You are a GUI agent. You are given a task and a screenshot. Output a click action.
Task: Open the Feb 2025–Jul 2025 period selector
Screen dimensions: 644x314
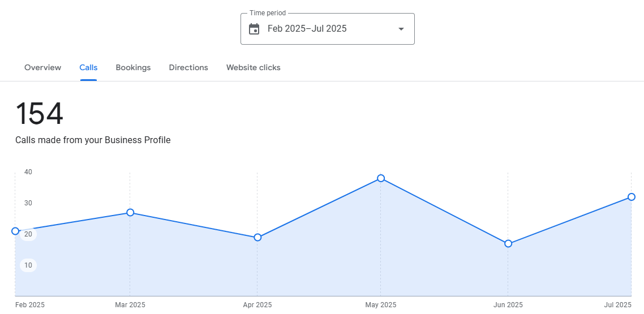tap(307, 29)
